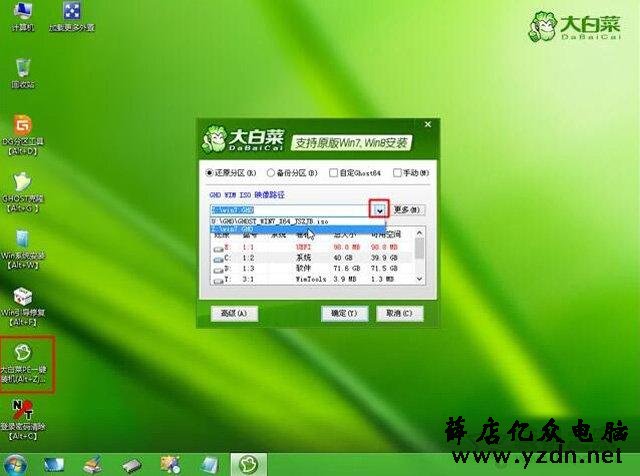The image size is (640, 476).
Task: Click the Advanced (A) button
Action: 234,314
